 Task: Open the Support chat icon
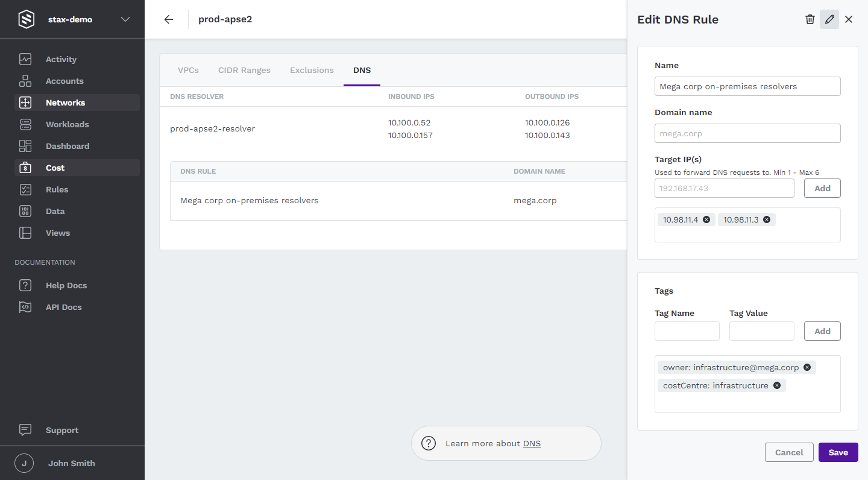click(x=25, y=430)
